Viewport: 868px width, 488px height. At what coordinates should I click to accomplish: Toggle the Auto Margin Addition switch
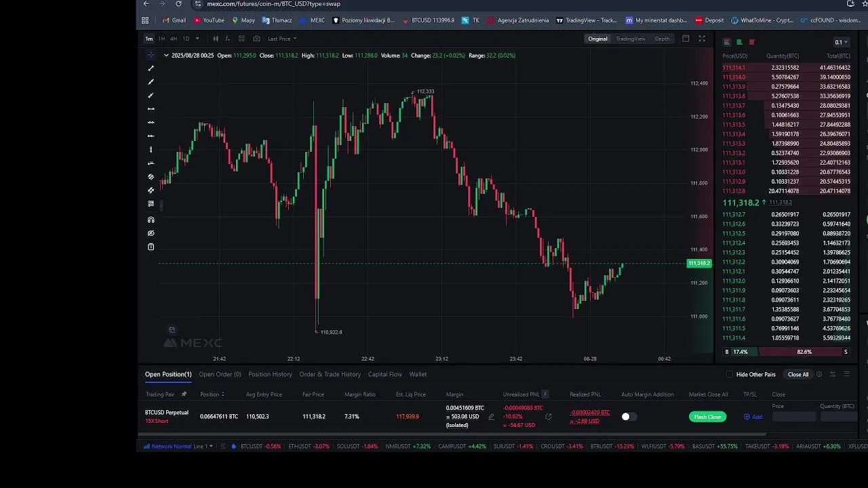pyautogui.click(x=629, y=417)
